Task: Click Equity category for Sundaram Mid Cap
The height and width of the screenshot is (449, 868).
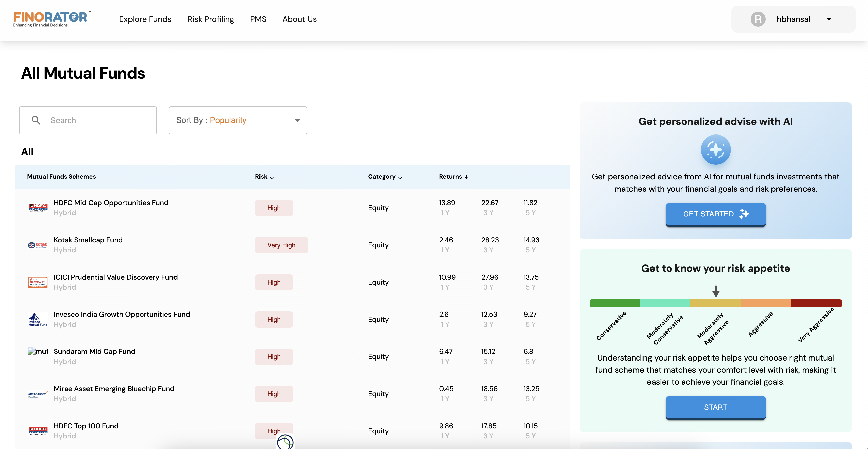Action: tap(378, 356)
